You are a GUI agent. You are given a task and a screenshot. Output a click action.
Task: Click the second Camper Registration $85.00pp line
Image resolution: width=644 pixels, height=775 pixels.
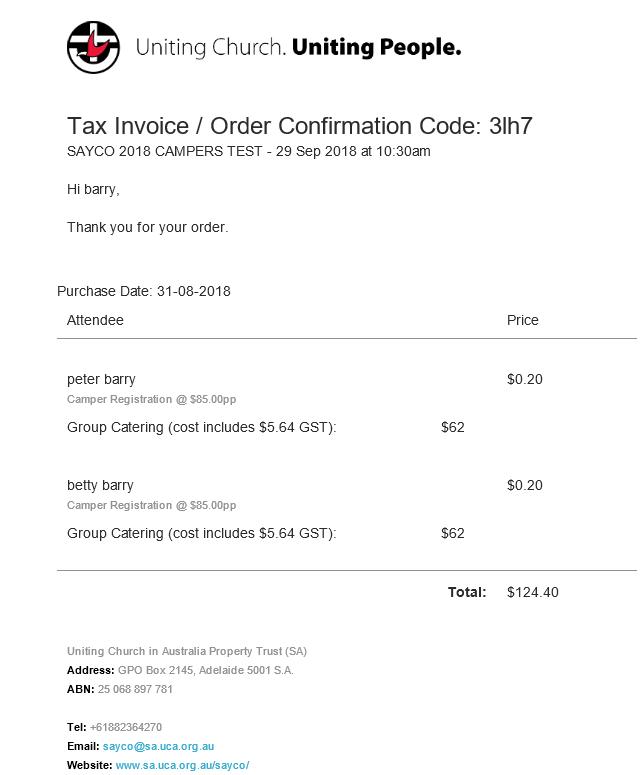[x=151, y=505]
